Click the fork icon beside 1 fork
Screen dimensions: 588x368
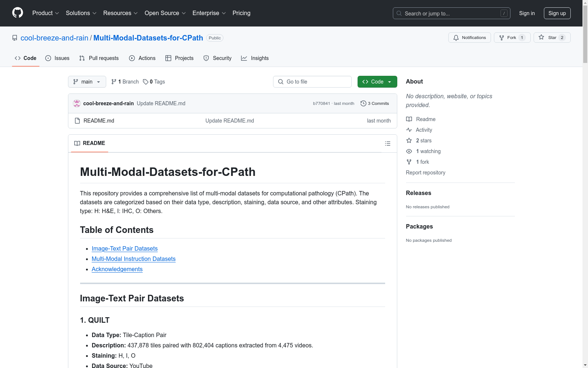(x=409, y=162)
